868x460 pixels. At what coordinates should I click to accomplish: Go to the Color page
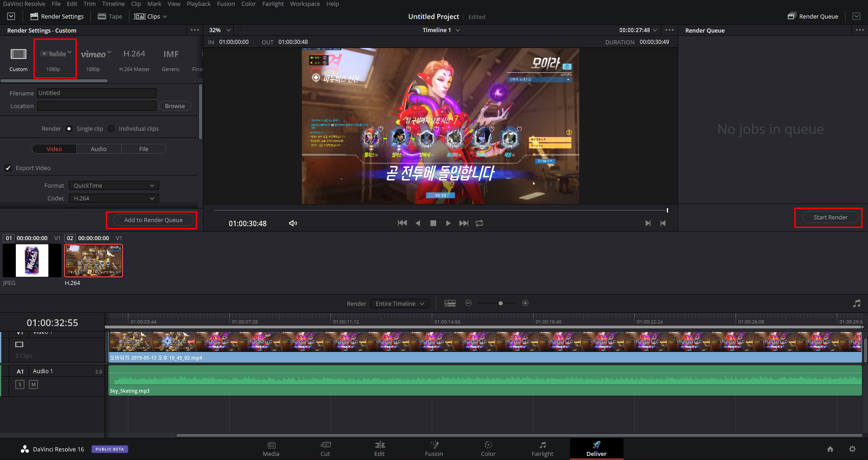click(x=488, y=449)
